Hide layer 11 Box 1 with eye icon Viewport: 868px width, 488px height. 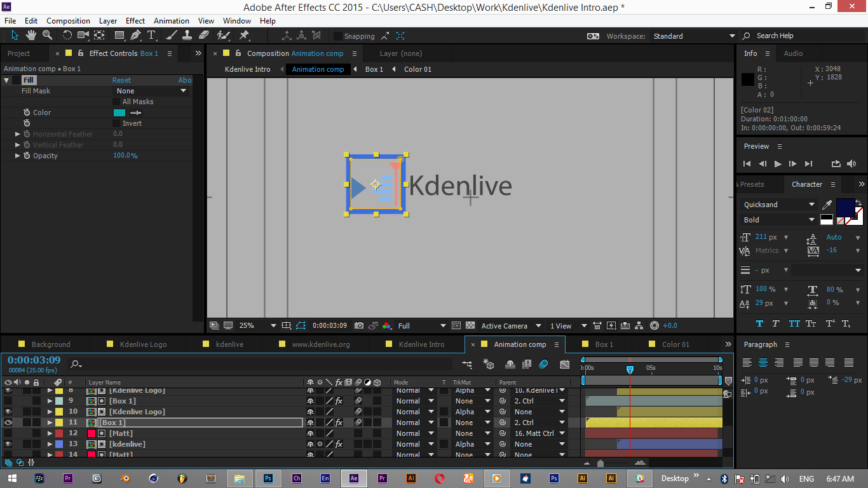pos(8,423)
